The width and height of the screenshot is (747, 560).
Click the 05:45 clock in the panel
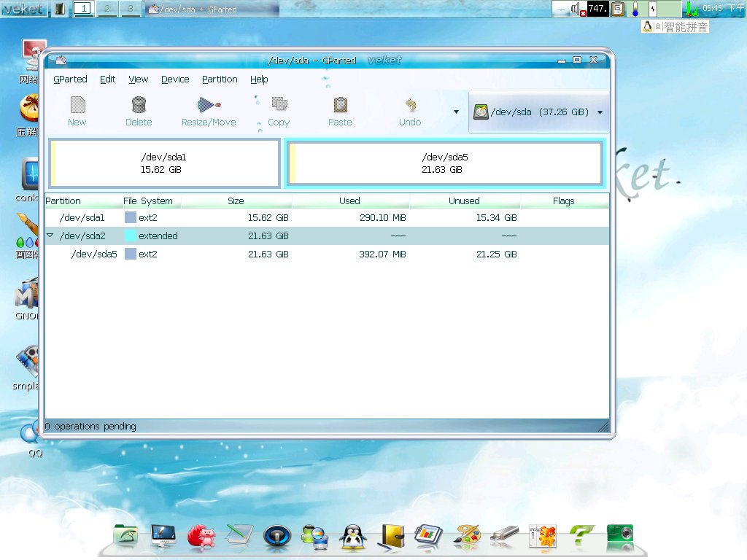(723, 8)
